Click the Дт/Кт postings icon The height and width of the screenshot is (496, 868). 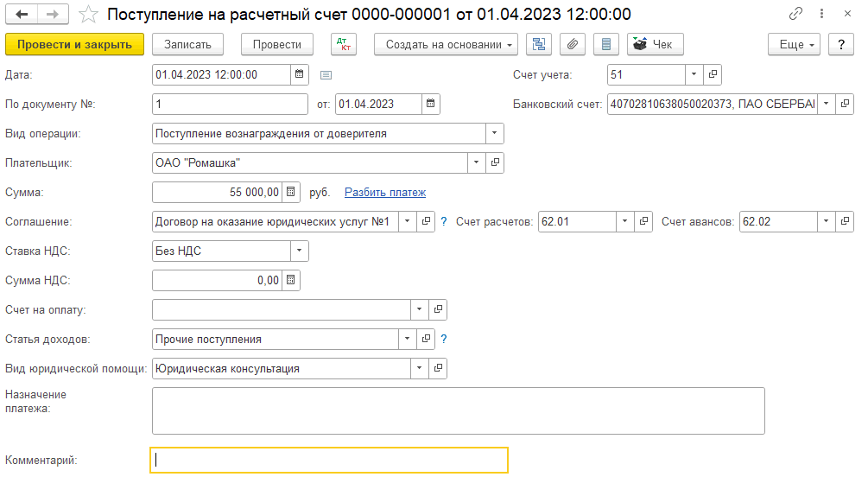343,45
